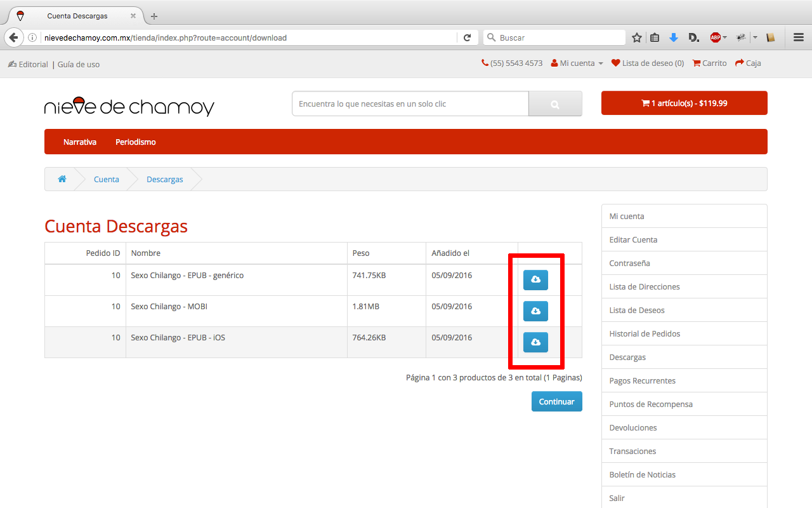The width and height of the screenshot is (812, 508).
Task: Show site info icon in address bar
Action: 32,37
